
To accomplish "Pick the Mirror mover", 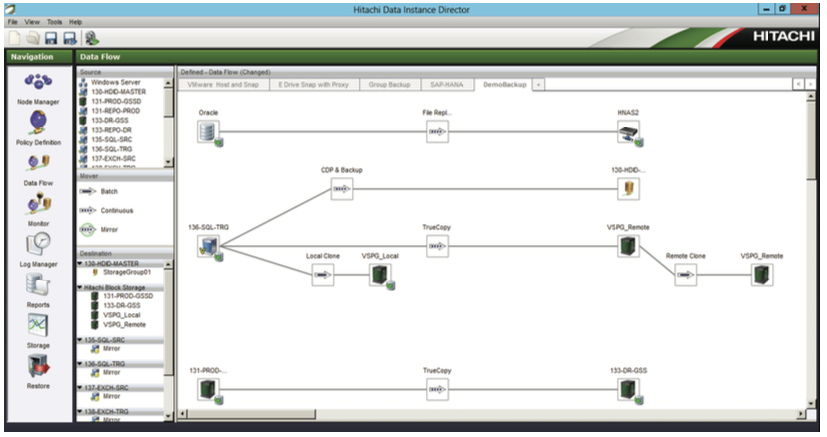I will [x=99, y=230].
